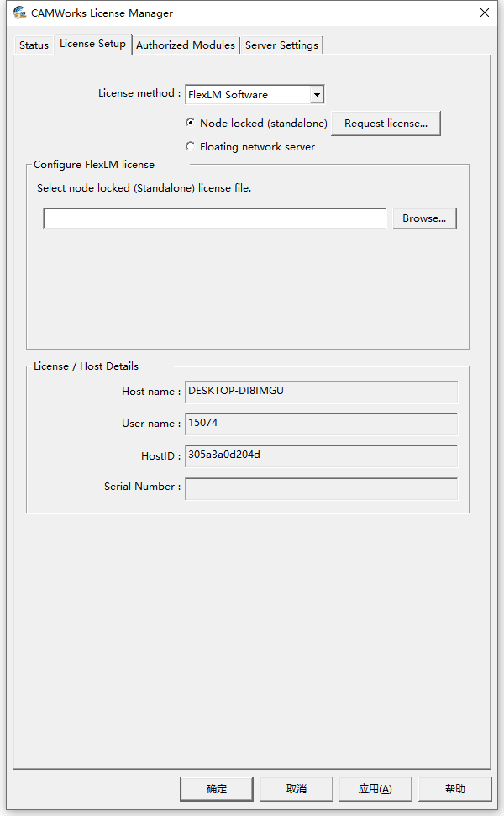Confirm with the 确定 button
This screenshot has height=816, width=504.
[x=217, y=789]
